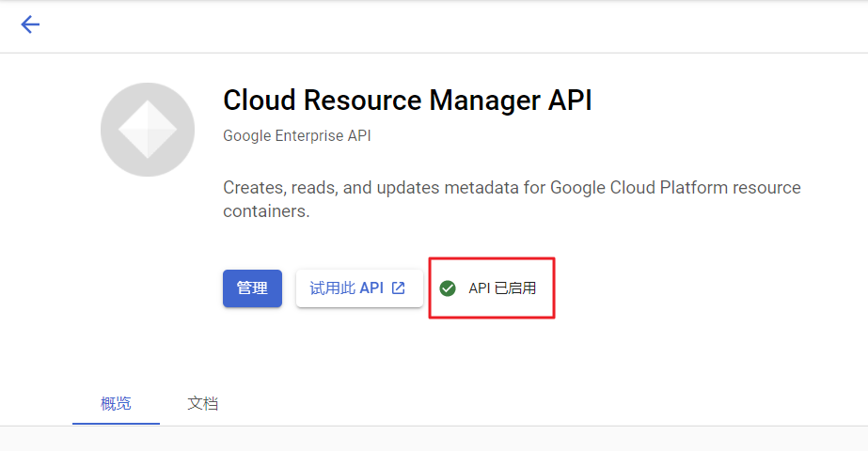Switch to the 文档 tab

203,404
